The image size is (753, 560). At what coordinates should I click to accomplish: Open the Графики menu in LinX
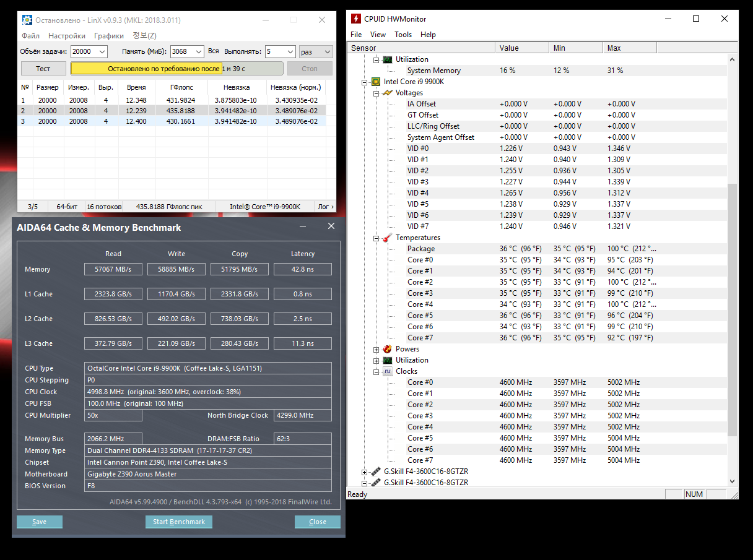click(109, 36)
